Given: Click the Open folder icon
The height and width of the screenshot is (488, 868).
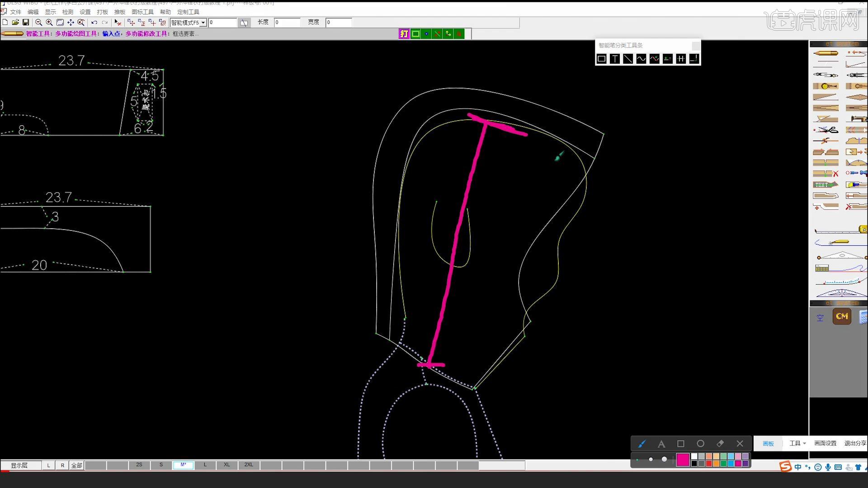Looking at the screenshot, I should pos(15,22).
